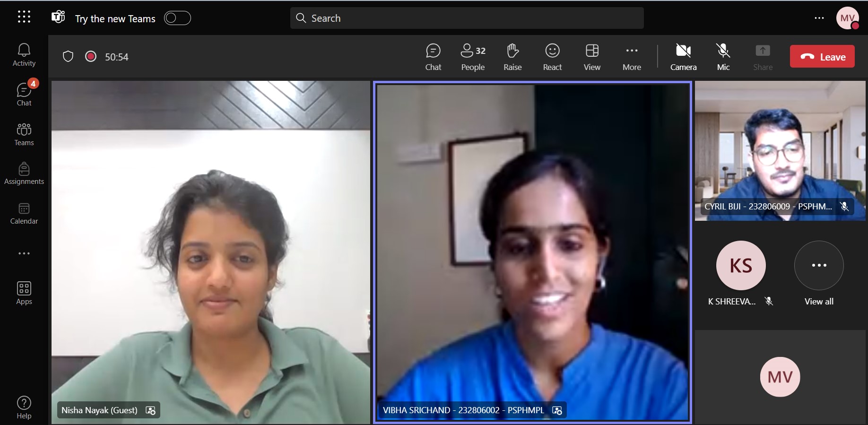868x425 pixels.
Task: Open the More actions menu in meeting toolbar
Action: pyautogui.click(x=632, y=57)
